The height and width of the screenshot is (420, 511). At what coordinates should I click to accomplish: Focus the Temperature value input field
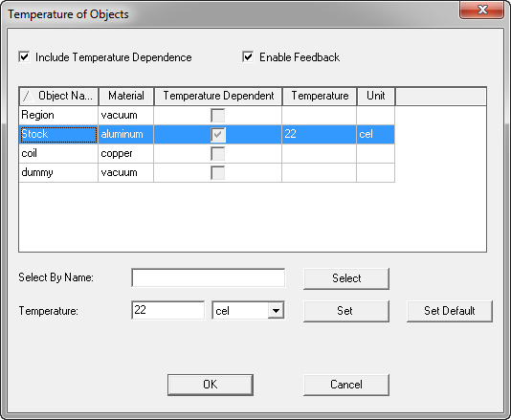click(168, 310)
